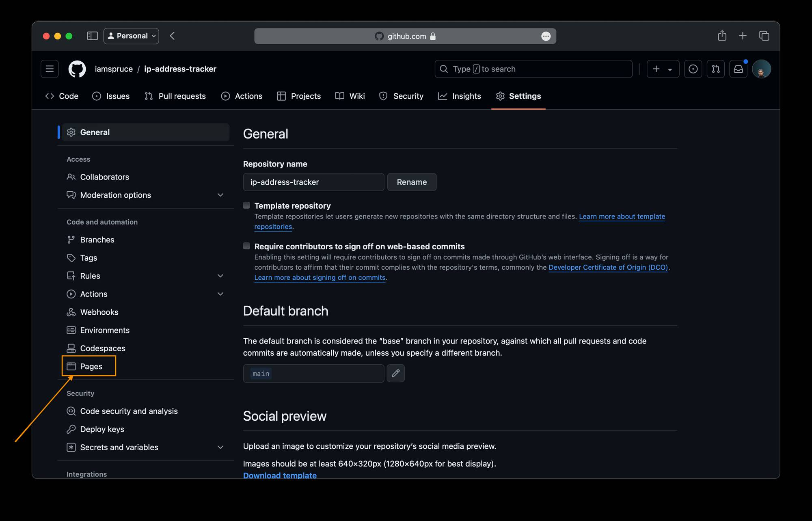Switch to the Actions tab
Screen dimensions: 812x521
(242, 96)
